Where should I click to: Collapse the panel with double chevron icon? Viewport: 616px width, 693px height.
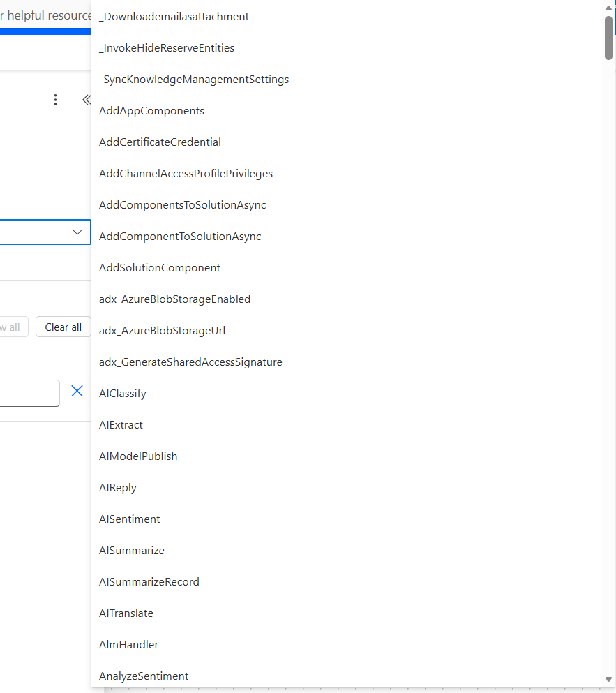point(86,100)
